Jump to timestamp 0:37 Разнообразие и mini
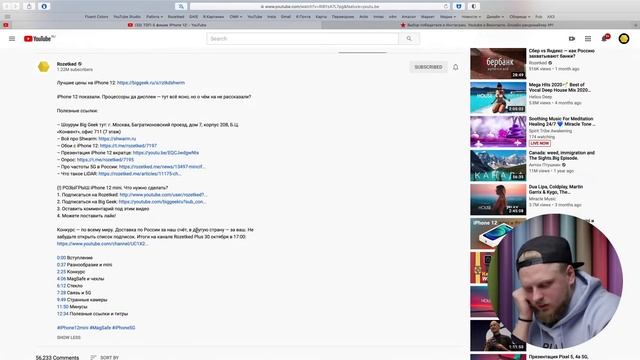The width and height of the screenshot is (640, 360). pyautogui.click(x=61, y=265)
